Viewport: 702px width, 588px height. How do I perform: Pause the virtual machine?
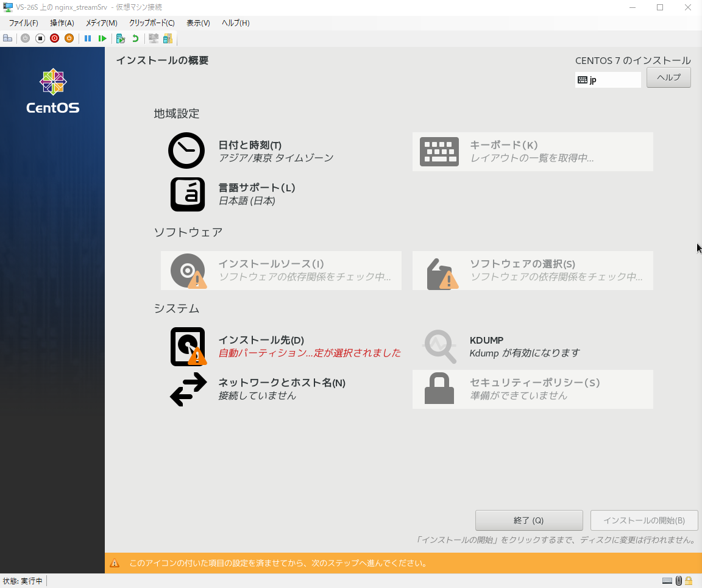pos(88,38)
